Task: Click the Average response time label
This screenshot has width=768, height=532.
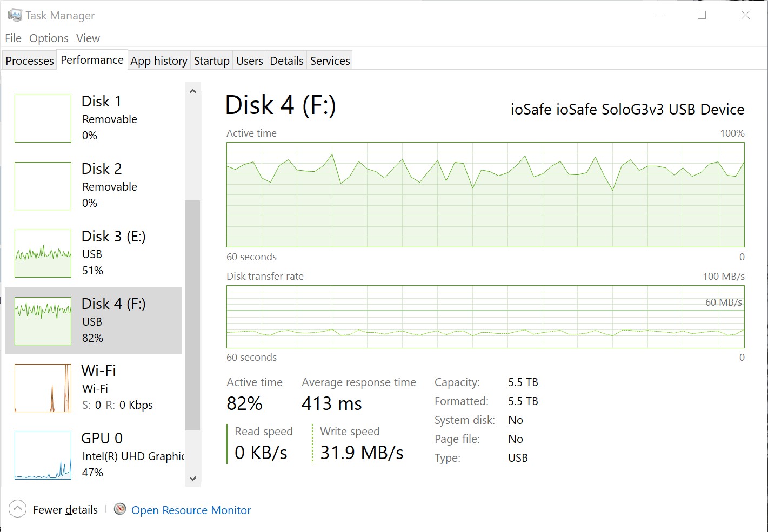Action: pos(359,382)
